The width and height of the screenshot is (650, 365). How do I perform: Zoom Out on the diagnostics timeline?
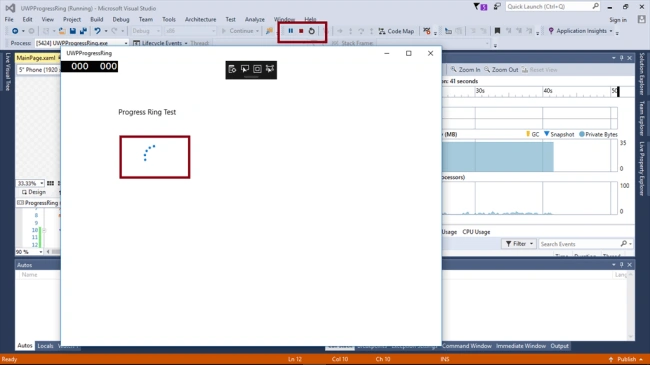pyautogui.click(x=501, y=70)
